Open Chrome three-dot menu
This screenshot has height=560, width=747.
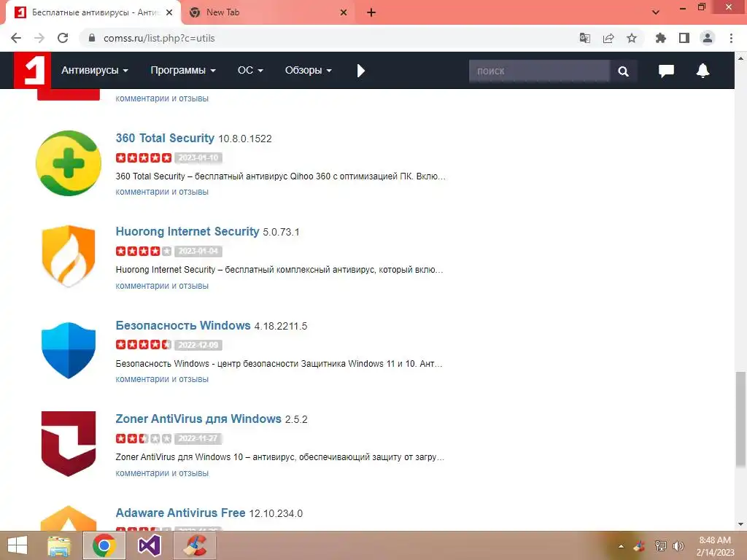[731, 38]
